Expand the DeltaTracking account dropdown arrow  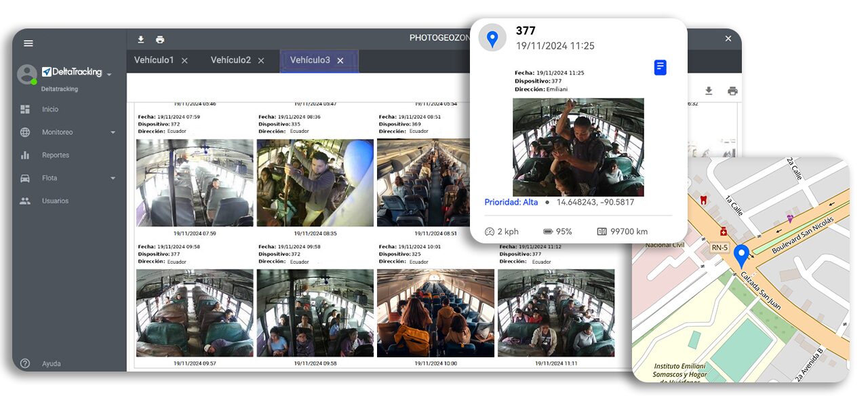(109, 74)
